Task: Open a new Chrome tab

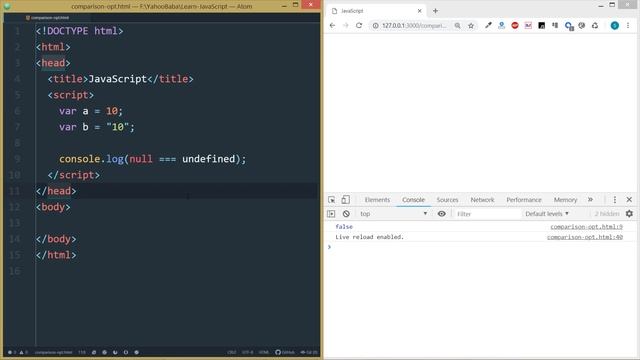Action: pos(436,11)
